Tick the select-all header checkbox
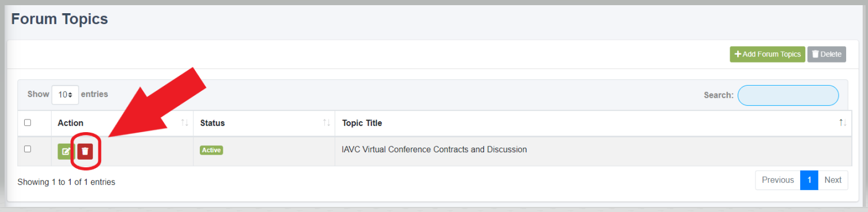The height and width of the screenshot is (212, 868). point(28,122)
